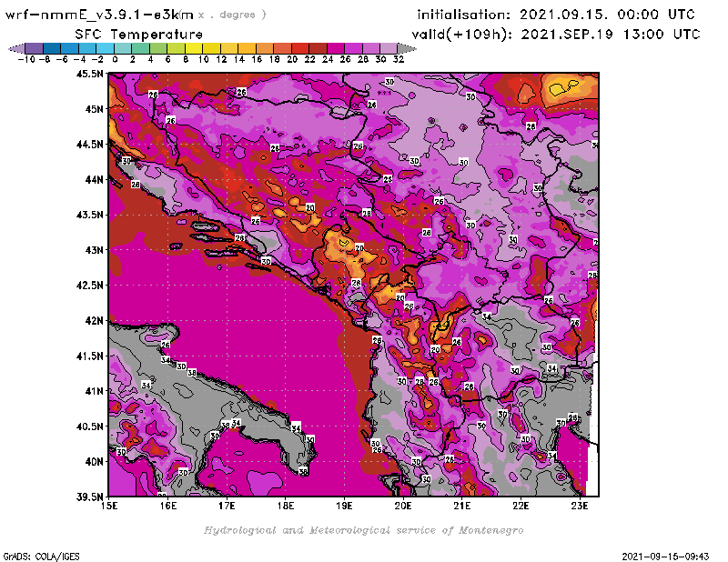This screenshot has width=728, height=562.
Task: Click the '44N' latitude label
Action: pos(94,179)
